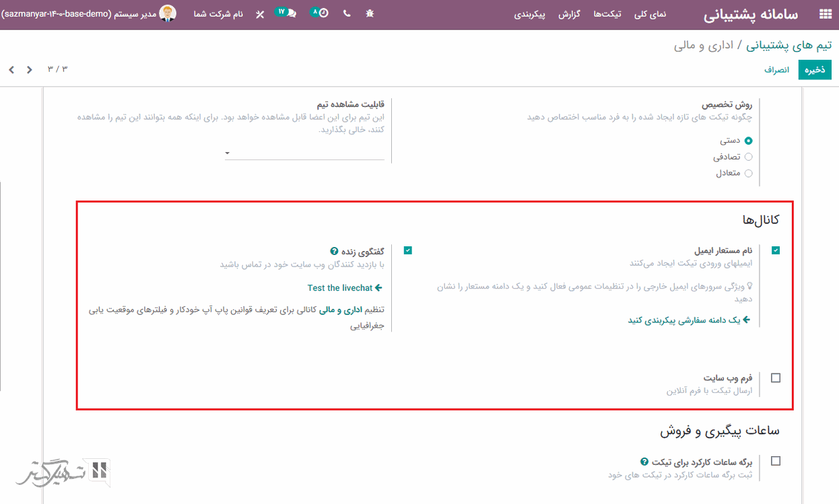Open the apps grid menu icon
839x504 pixels.
[x=824, y=14]
